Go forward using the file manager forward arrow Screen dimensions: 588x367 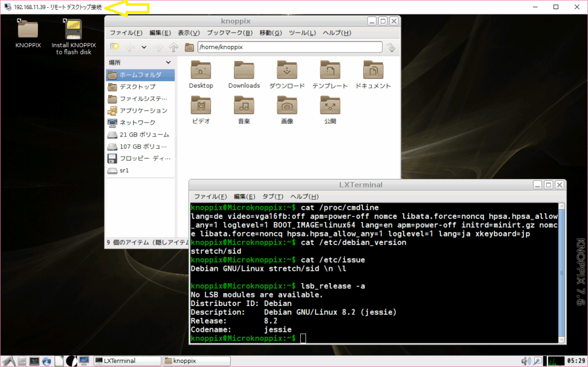pyautogui.click(x=159, y=47)
